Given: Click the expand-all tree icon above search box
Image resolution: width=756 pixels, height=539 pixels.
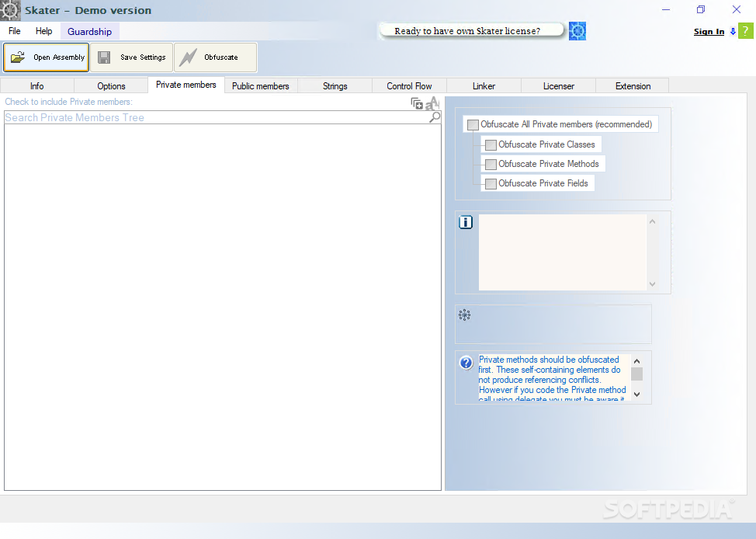Looking at the screenshot, I should click(x=417, y=103).
